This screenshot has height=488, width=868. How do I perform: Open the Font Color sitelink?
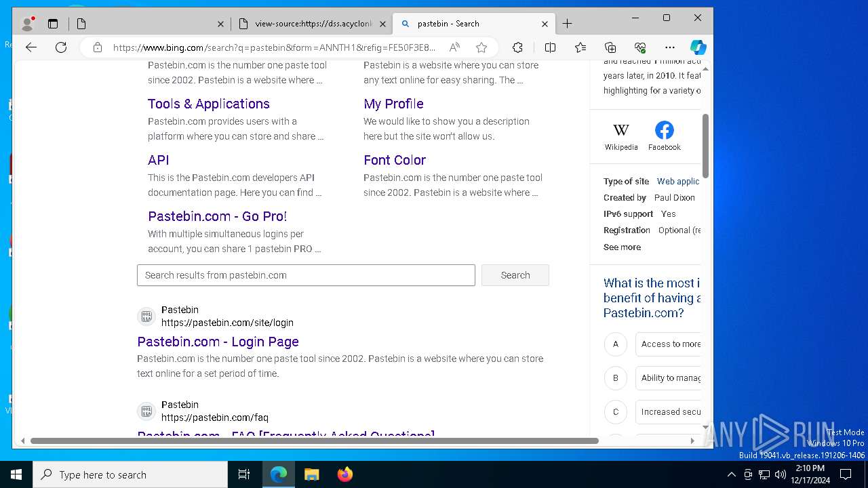click(395, 160)
